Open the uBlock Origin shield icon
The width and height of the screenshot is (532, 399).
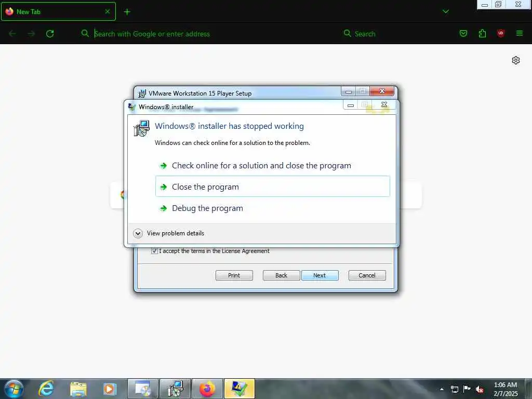[x=500, y=33]
